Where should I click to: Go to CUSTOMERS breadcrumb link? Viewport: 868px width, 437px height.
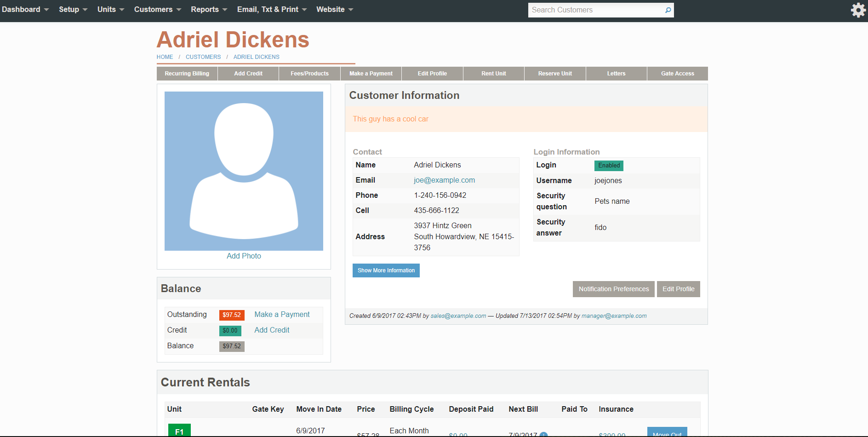203,57
